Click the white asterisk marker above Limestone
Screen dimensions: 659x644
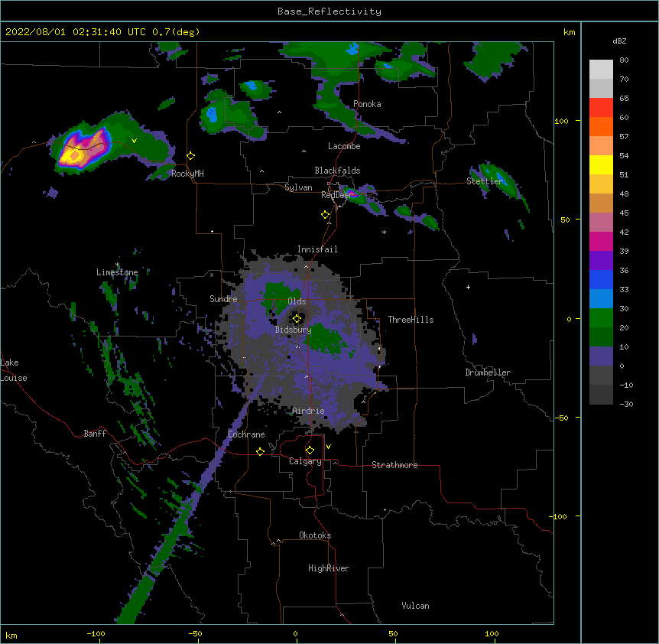(117, 265)
